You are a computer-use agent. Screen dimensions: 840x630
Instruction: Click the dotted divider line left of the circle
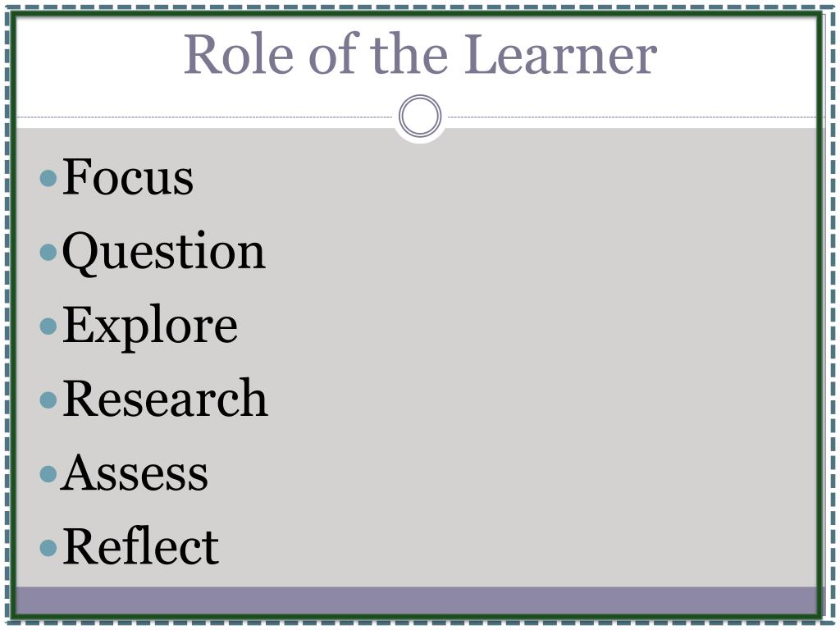click(204, 116)
